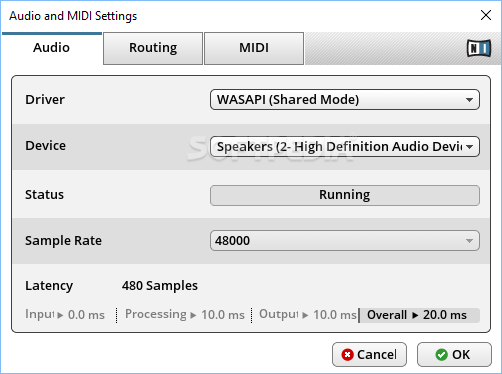Open the Sample Rate dropdown showing 48000
502x374 pixels.
coord(345,240)
